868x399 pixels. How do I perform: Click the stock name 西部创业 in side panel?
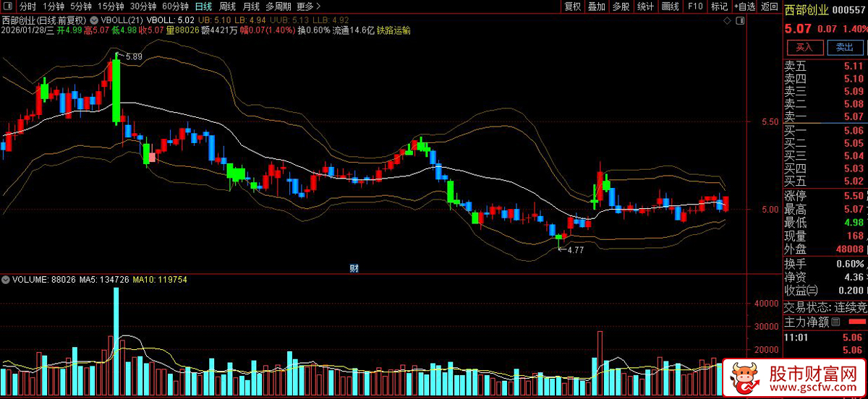[x=808, y=9]
